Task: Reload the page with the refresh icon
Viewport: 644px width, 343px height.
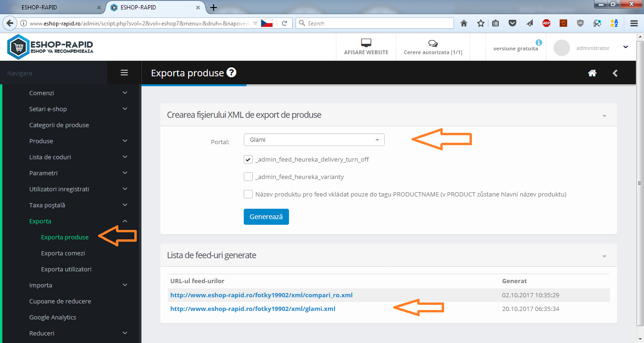Action: (284, 23)
